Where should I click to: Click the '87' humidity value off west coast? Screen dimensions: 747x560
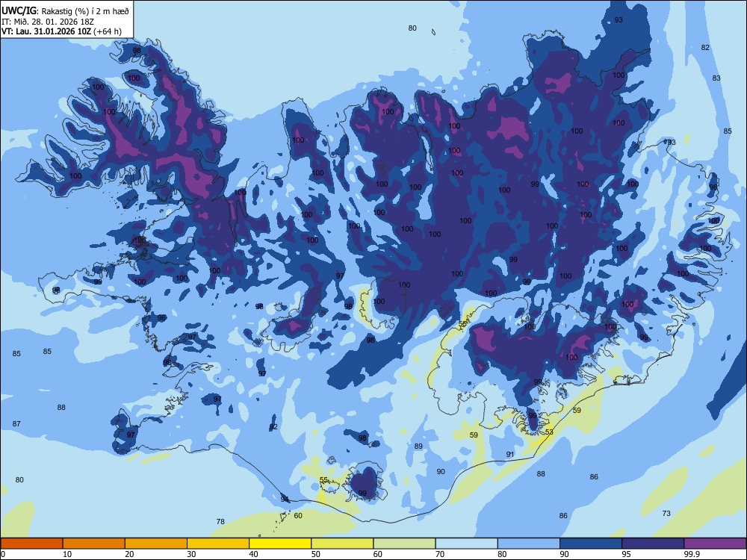[x=16, y=423]
